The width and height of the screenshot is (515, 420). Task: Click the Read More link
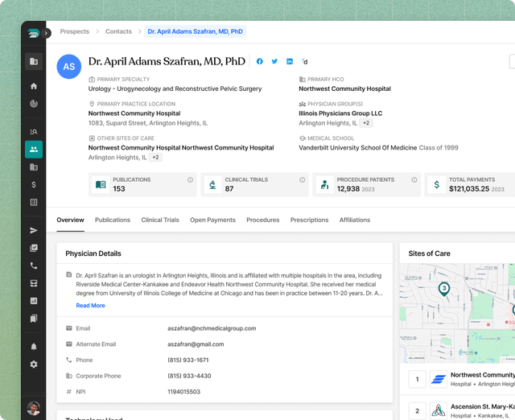tap(90, 306)
